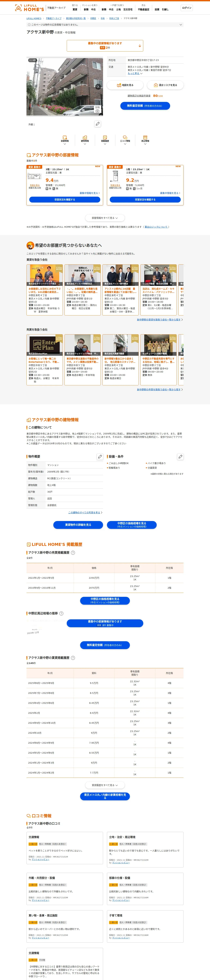Viewport: 210px width, 980px height.
Task: Open 引越し in header navigation
Action: click(x=165, y=9)
